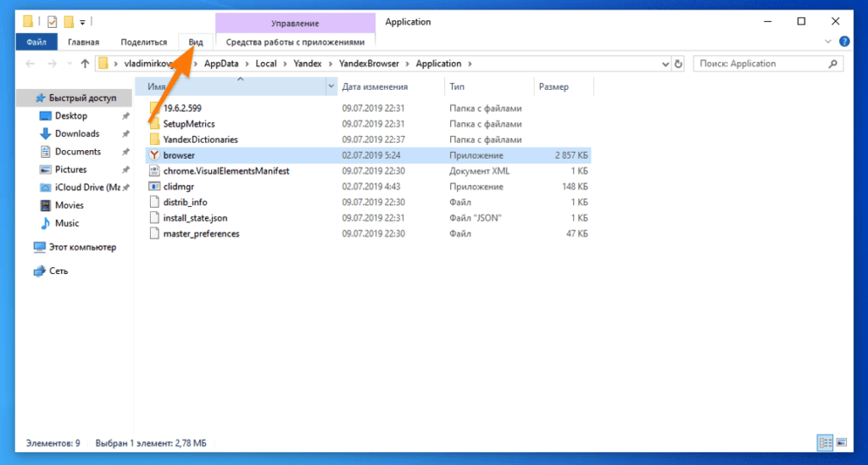Select the clidmgr application file
Viewport: 868px width, 465px height.
[x=369, y=187]
